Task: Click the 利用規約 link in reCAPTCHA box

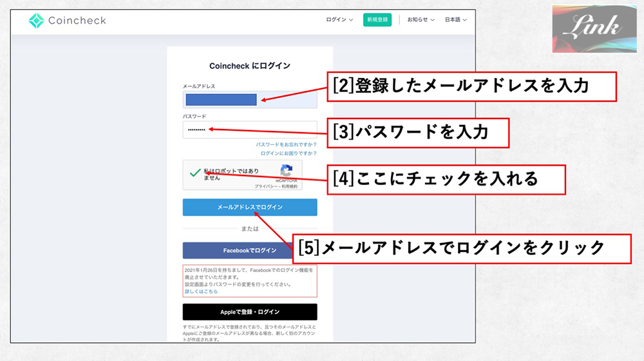Action: click(289, 187)
